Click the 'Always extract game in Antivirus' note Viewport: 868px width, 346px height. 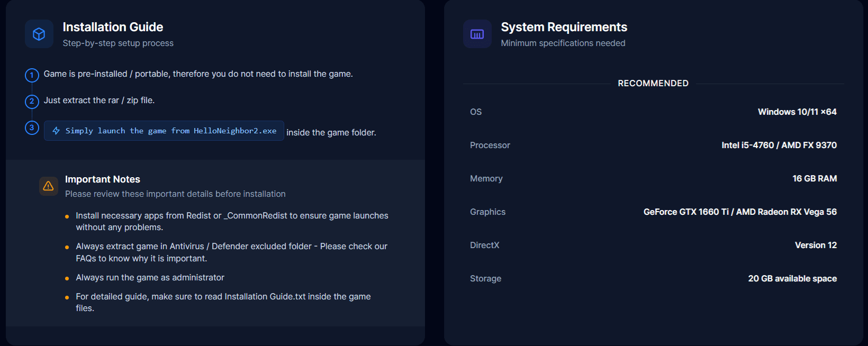click(231, 252)
